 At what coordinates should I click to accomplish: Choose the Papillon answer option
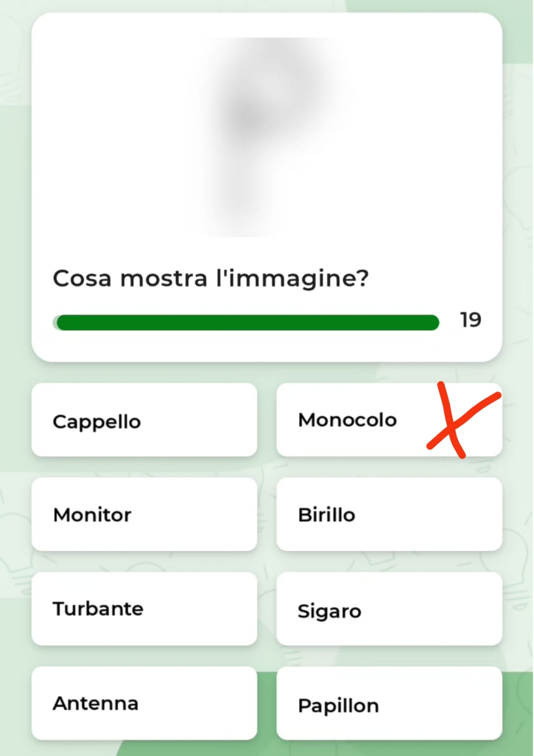click(389, 704)
